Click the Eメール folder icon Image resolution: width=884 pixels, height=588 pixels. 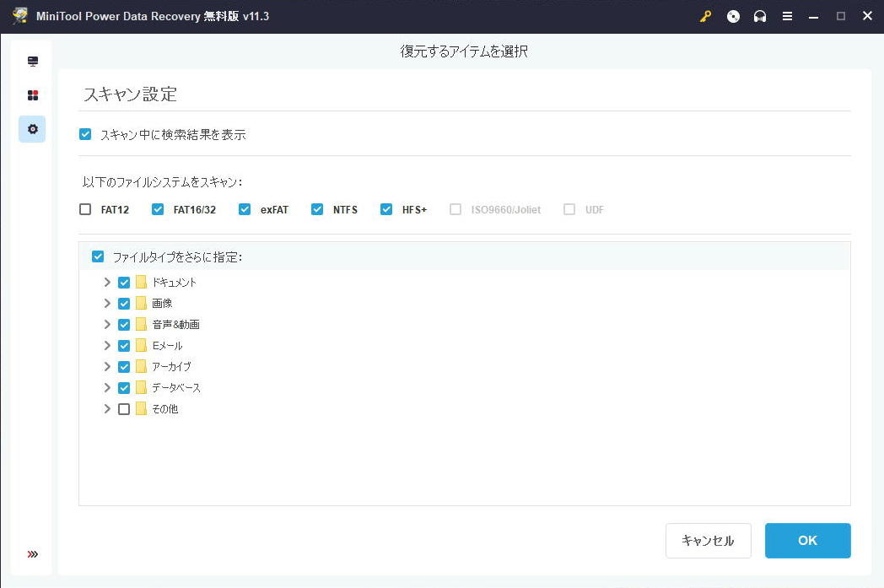[141, 345]
